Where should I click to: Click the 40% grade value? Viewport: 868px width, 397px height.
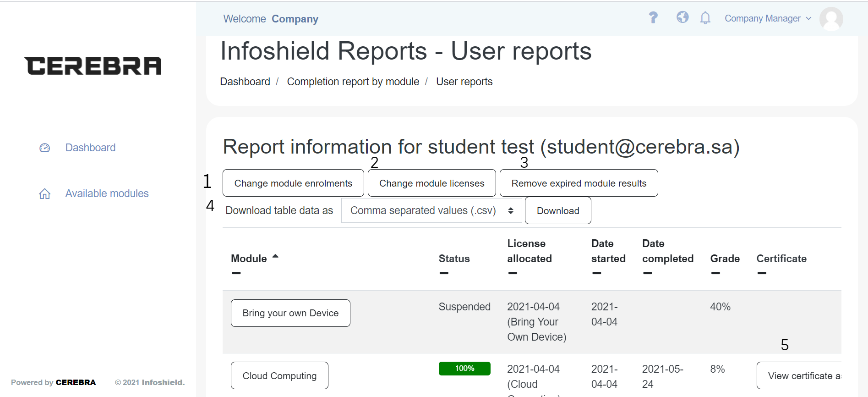(x=720, y=307)
